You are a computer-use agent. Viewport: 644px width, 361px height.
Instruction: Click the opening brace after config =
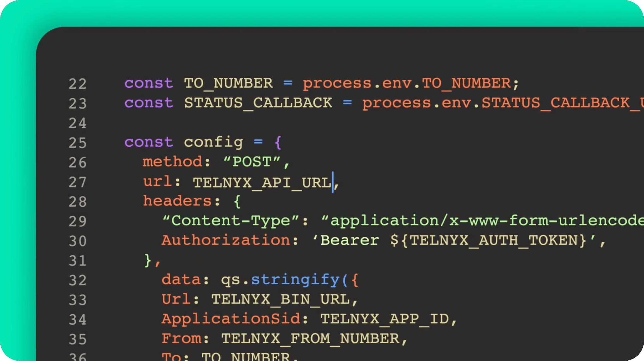tap(278, 142)
